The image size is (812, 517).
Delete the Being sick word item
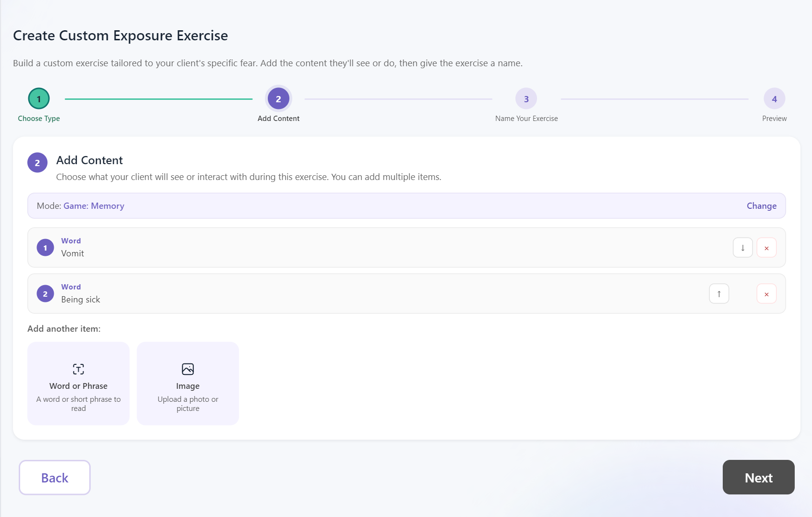click(766, 294)
